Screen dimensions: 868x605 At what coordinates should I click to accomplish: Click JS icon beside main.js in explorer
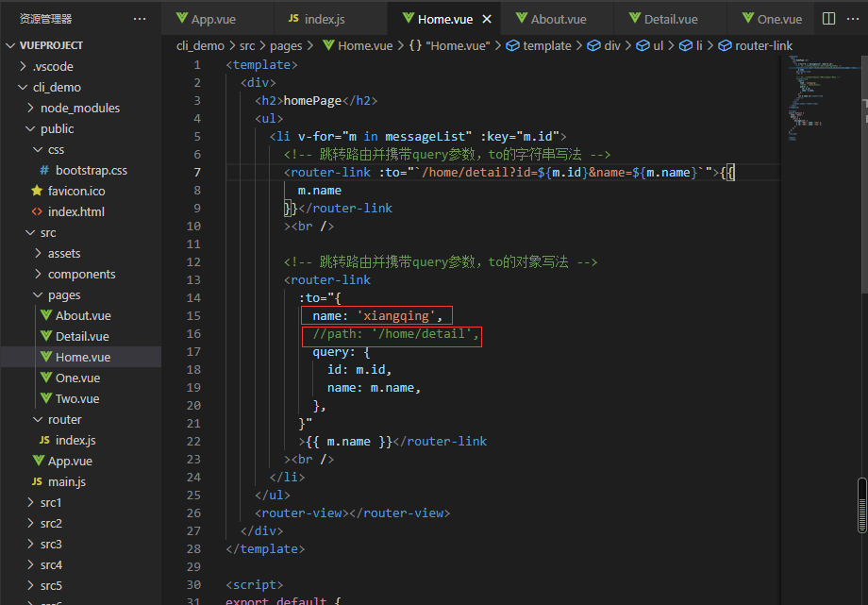[x=37, y=481]
